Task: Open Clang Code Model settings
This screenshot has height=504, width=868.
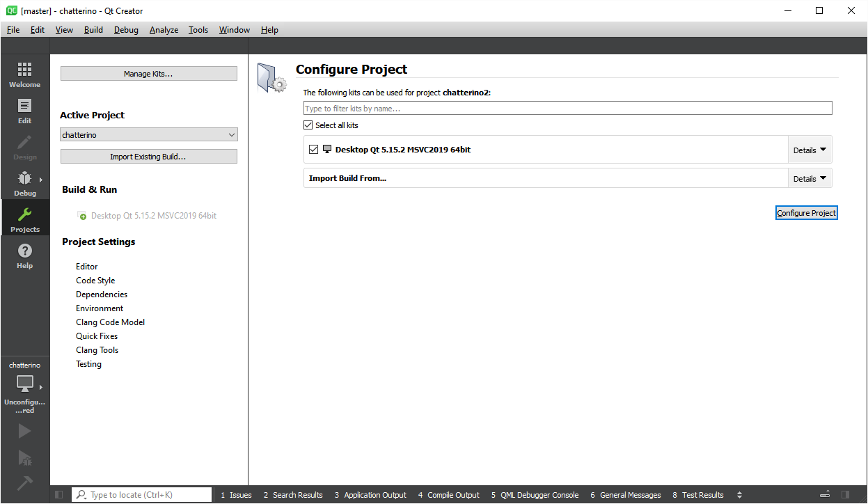Action: [111, 322]
